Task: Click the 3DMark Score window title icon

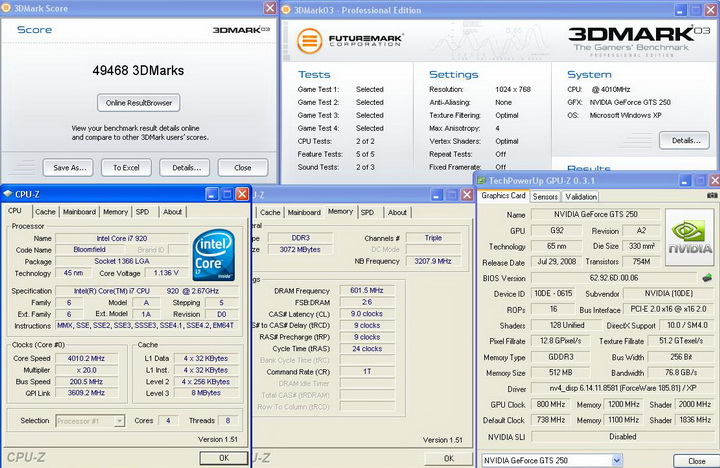Action: (6, 8)
